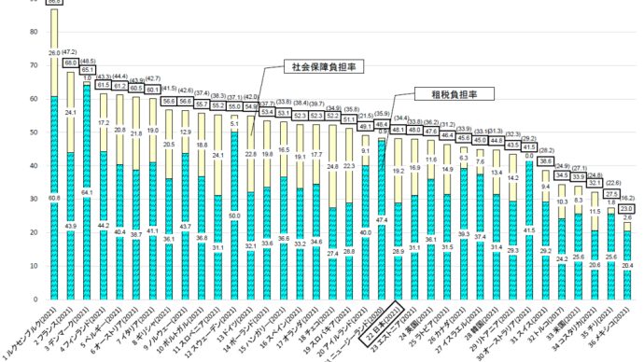Click the 64.1 value in Denmark's bar
Screen dimensions: 644x362
[87, 193]
